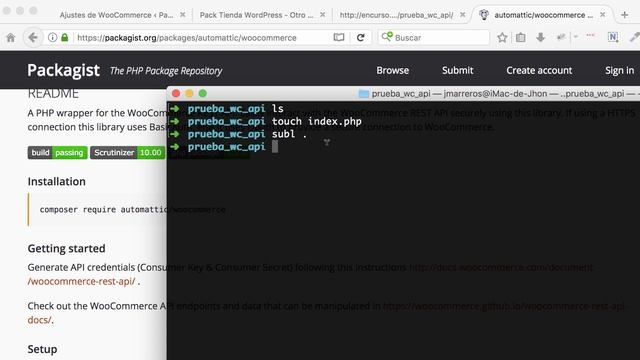Minimize terminal with yellow button
Screen dimensions: 640x360
[189, 93]
